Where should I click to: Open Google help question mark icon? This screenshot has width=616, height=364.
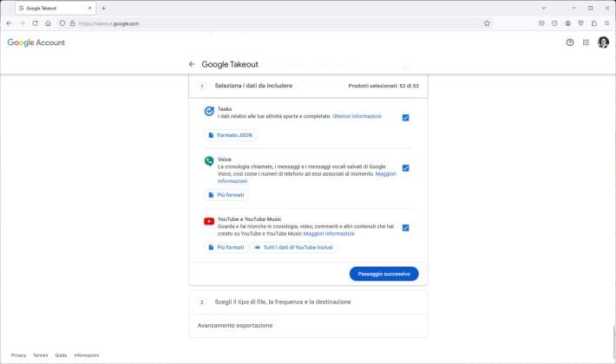(570, 42)
